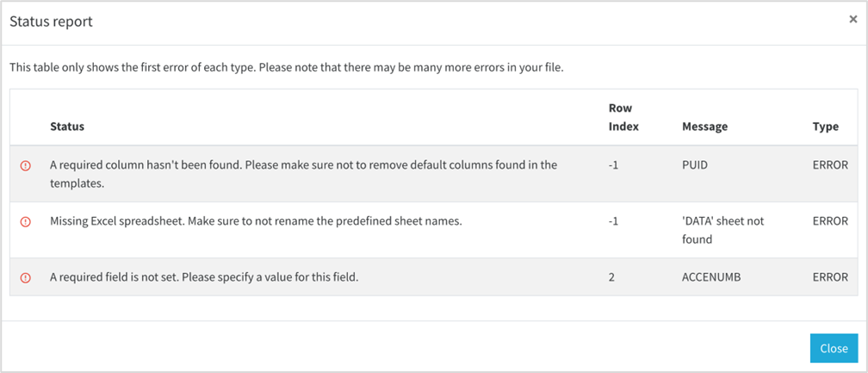The width and height of the screenshot is (868, 373).
Task: Click the Message column header
Action: pyautogui.click(x=704, y=127)
